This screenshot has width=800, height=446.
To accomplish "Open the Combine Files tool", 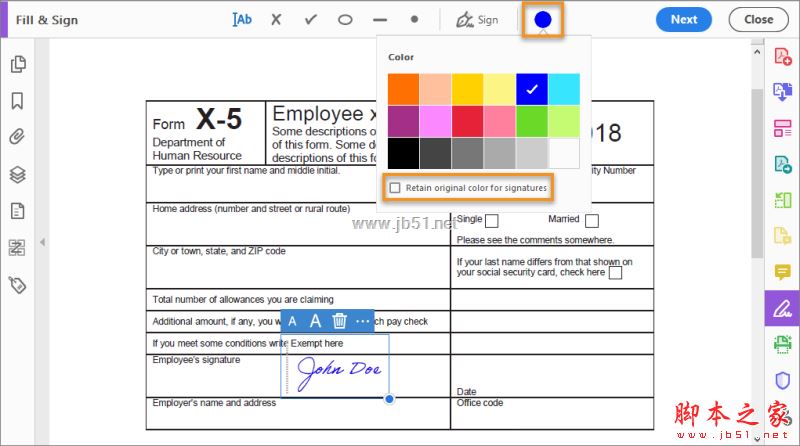I will tap(783, 92).
